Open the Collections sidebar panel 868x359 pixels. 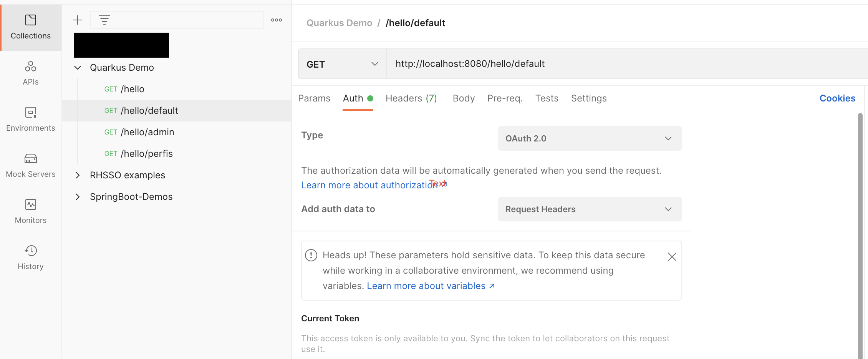(31, 28)
